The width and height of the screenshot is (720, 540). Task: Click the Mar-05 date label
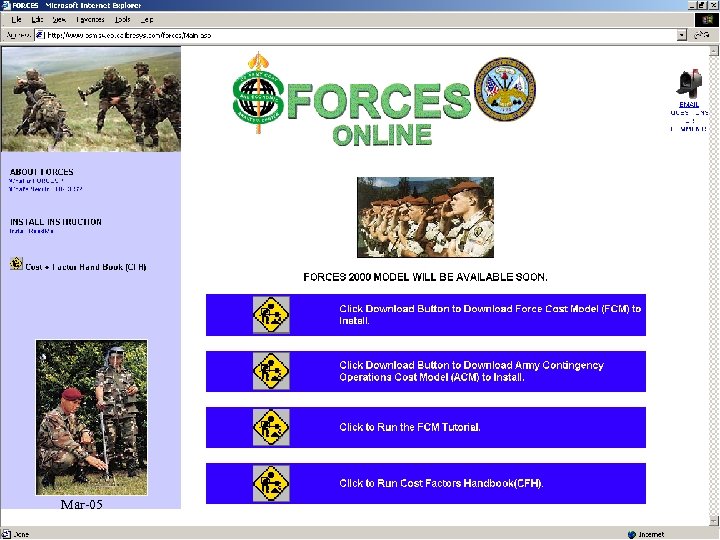click(x=81, y=504)
